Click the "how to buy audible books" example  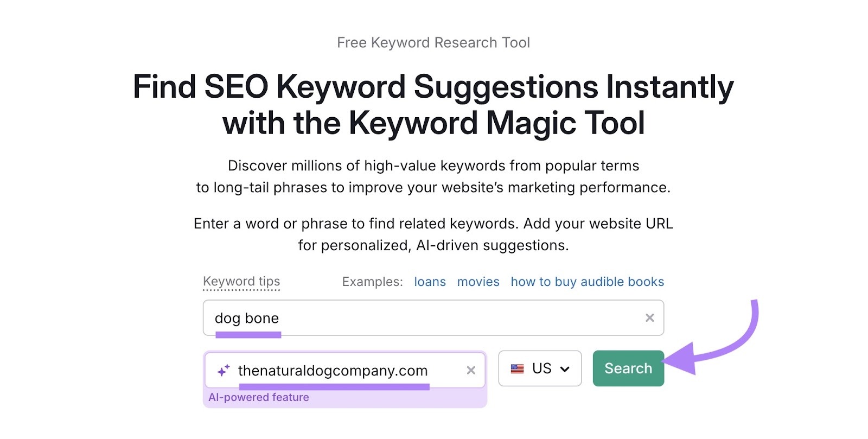pyautogui.click(x=587, y=282)
